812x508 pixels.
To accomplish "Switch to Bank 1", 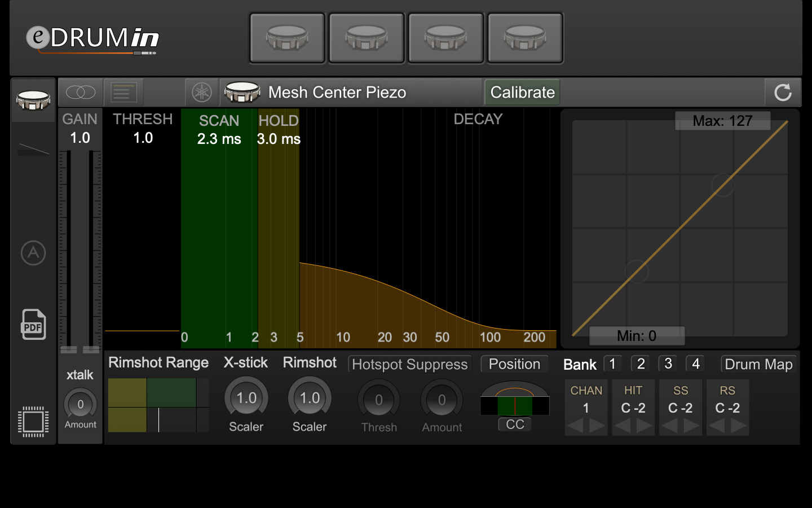I will click(x=613, y=364).
